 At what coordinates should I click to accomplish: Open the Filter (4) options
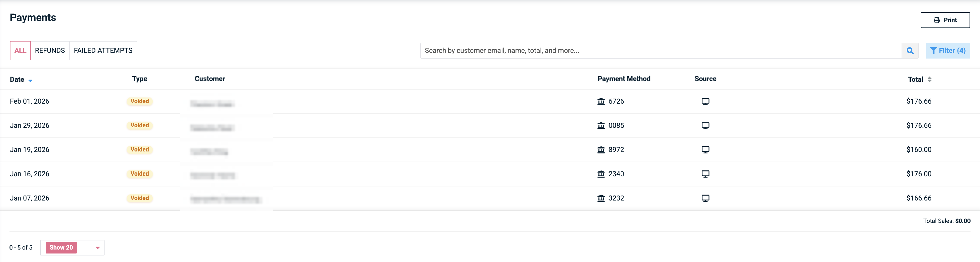click(x=947, y=51)
